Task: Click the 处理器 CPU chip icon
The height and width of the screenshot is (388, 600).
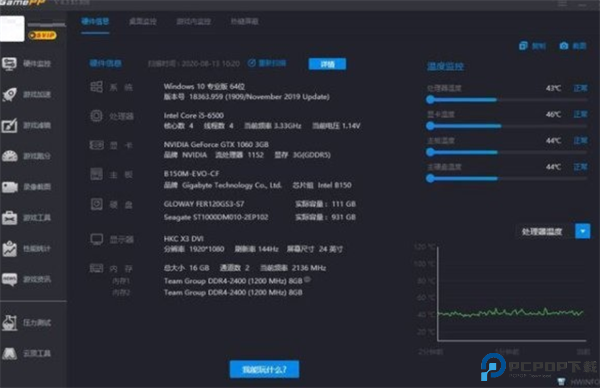Action: pos(96,116)
